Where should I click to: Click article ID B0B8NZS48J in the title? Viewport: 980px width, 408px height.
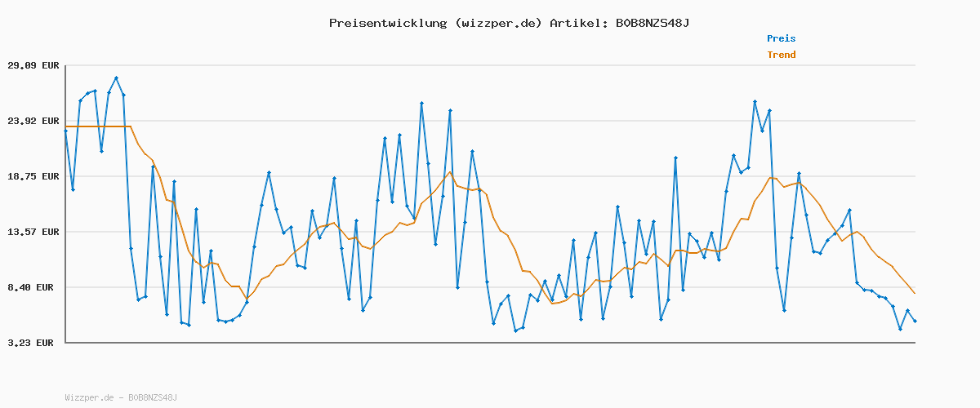pos(649,23)
